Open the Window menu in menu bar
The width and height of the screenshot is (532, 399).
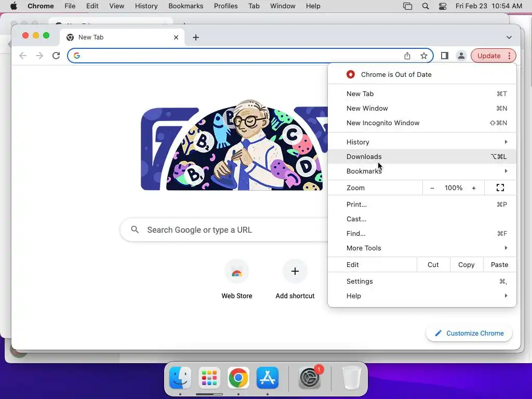[283, 6]
